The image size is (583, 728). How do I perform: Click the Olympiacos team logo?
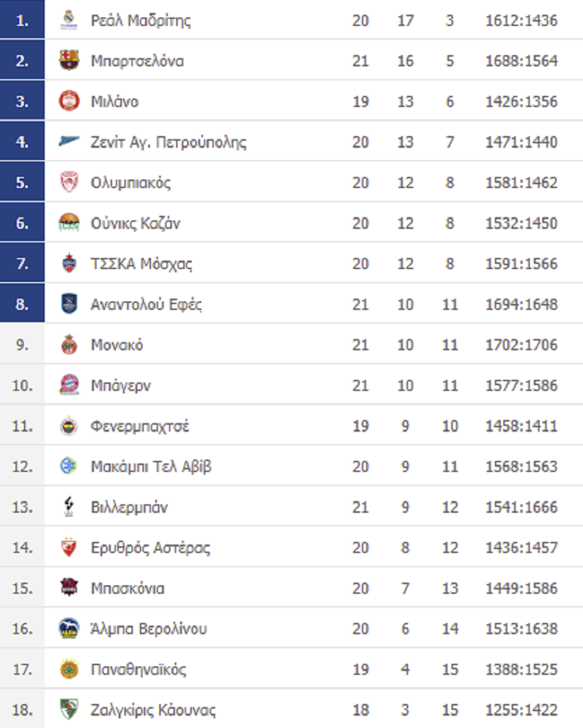coord(69,182)
